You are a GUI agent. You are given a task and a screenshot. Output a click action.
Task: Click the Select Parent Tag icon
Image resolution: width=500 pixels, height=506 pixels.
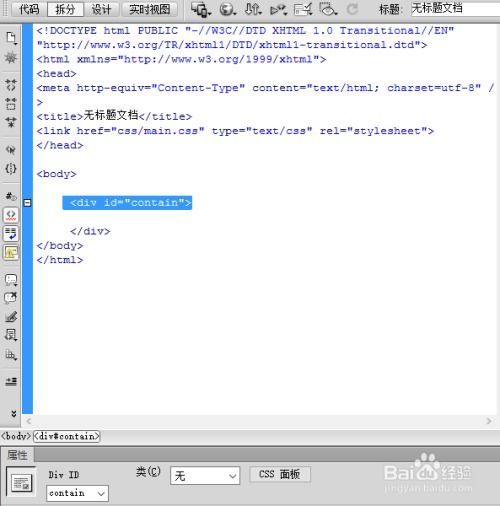(x=11, y=150)
